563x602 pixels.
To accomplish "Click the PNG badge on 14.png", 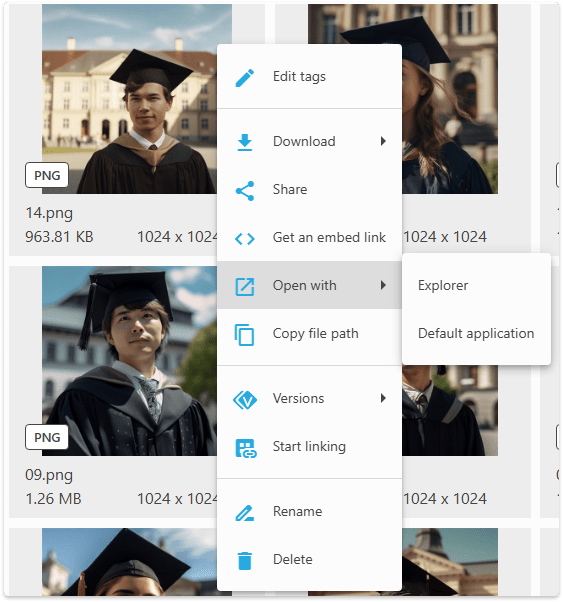I will [47, 175].
